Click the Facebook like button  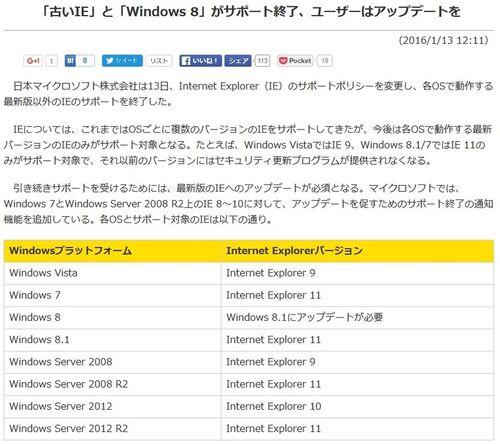[x=200, y=61]
